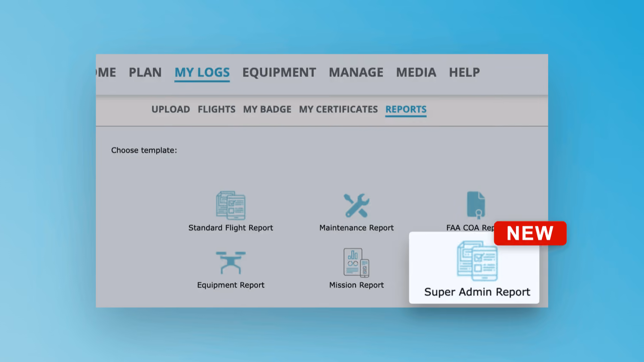Click the Super Admin Report label
The image size is (644, 362).
tap(477, 292)
